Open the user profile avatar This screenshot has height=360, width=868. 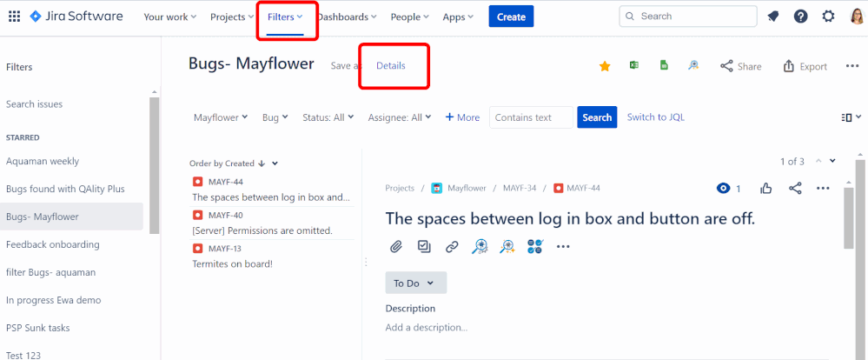pos(858,17)
